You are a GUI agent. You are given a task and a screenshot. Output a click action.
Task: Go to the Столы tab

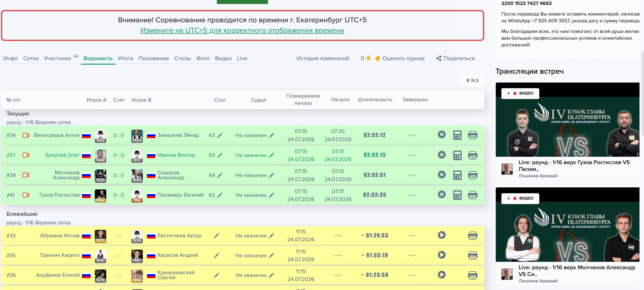click(x=183, y=58)
